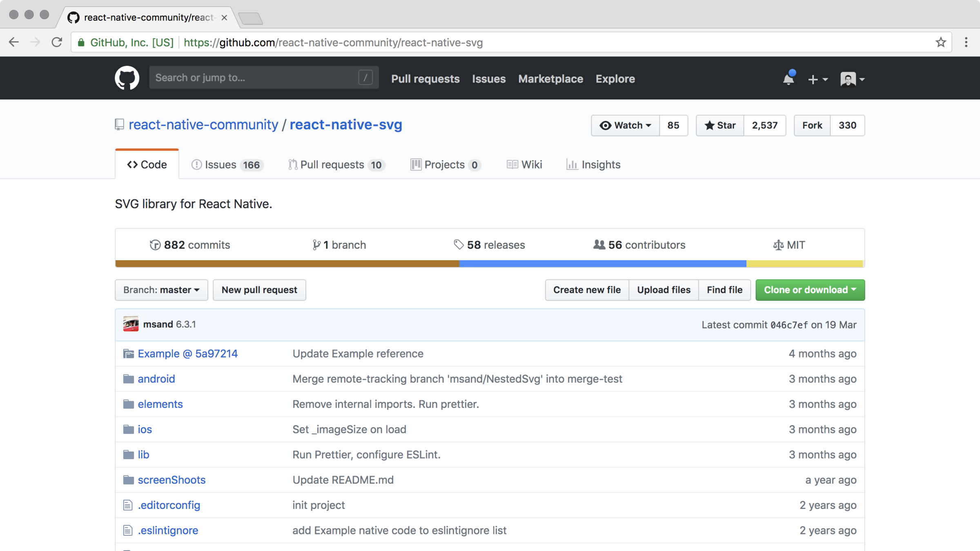Open the Watch dropdown
The width and height of the screenshot is (980, 551).
pyautogui.click(x=625, y=125)
